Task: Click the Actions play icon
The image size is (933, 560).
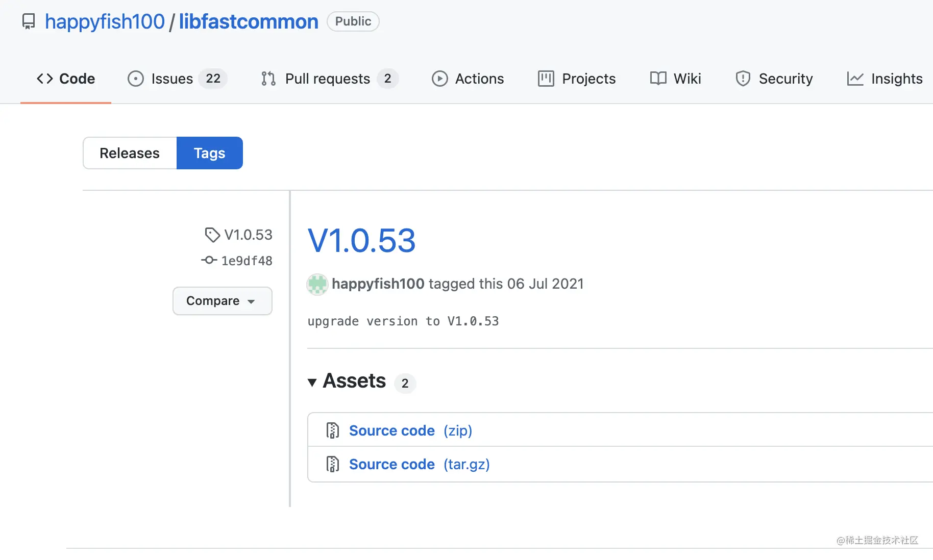Action: [439, 79]
